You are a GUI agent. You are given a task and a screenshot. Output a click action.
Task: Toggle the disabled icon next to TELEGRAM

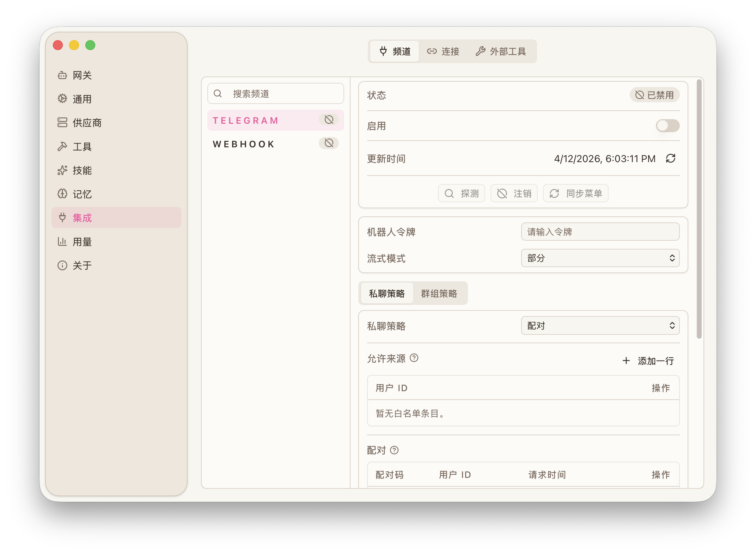point(328,120)
